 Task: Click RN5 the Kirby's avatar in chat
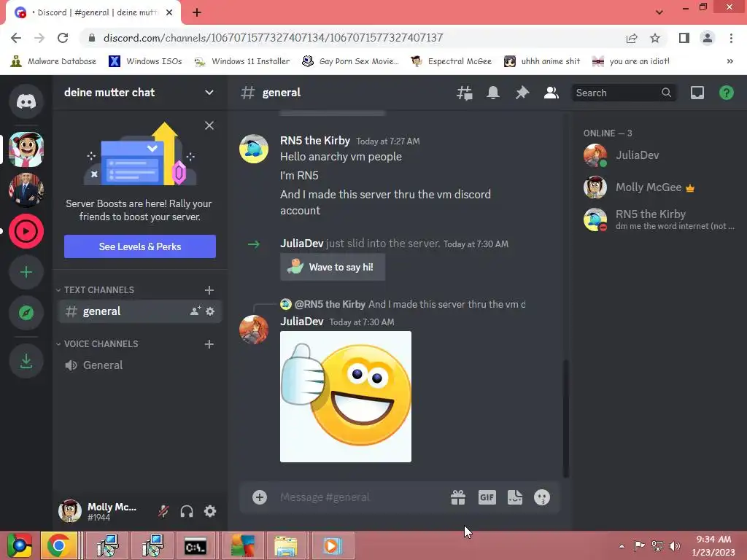click(x=253, y=149)
